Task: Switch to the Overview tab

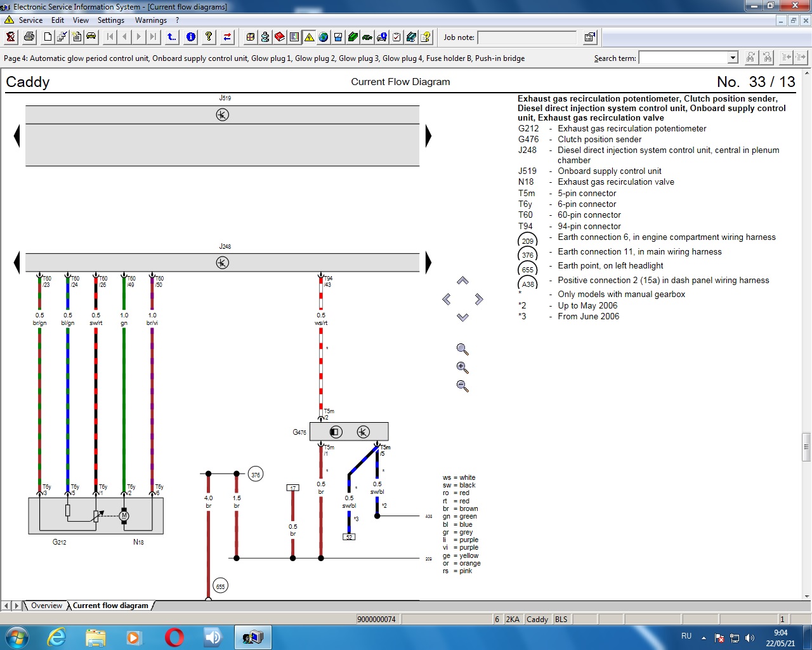Action: pos(46,606)
